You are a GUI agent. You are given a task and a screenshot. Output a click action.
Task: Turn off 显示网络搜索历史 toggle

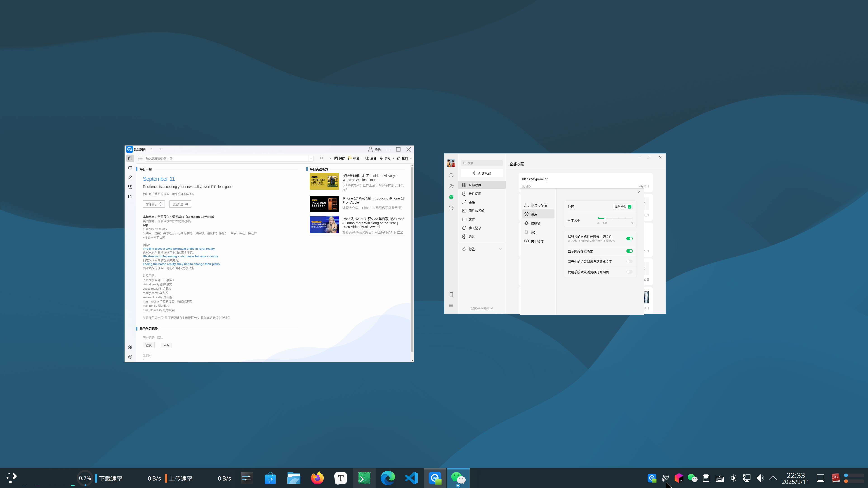click(x=629, y=251)
